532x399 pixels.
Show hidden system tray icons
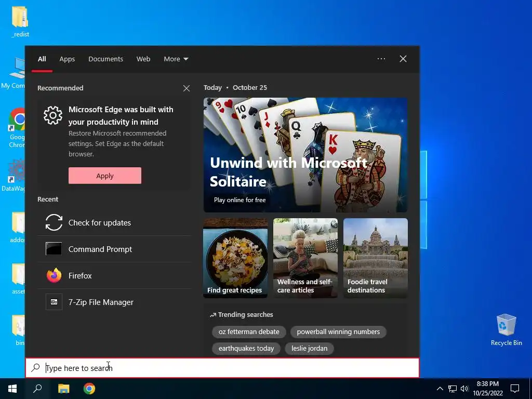(x=440, y=389)
